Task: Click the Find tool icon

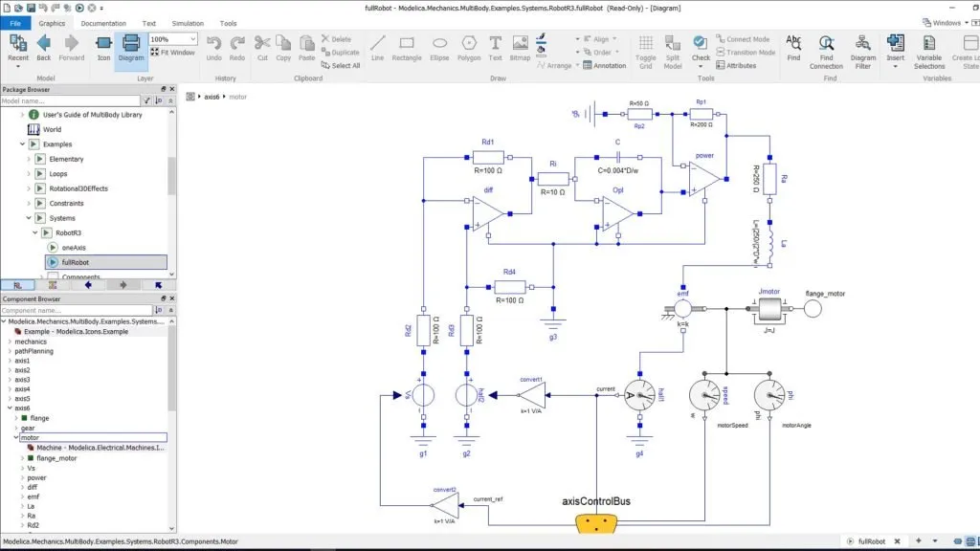Action: click(x=793, y=47)
